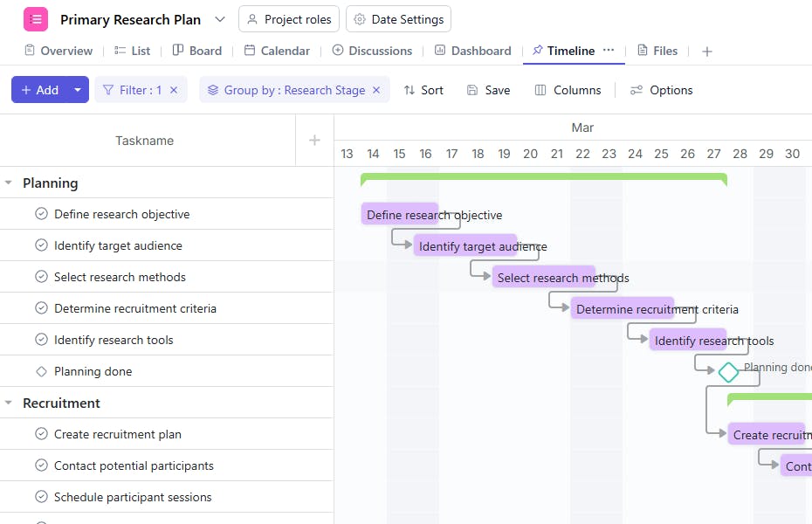
Task: Open the Dashboard tab
Action: (x=472, y=51)
